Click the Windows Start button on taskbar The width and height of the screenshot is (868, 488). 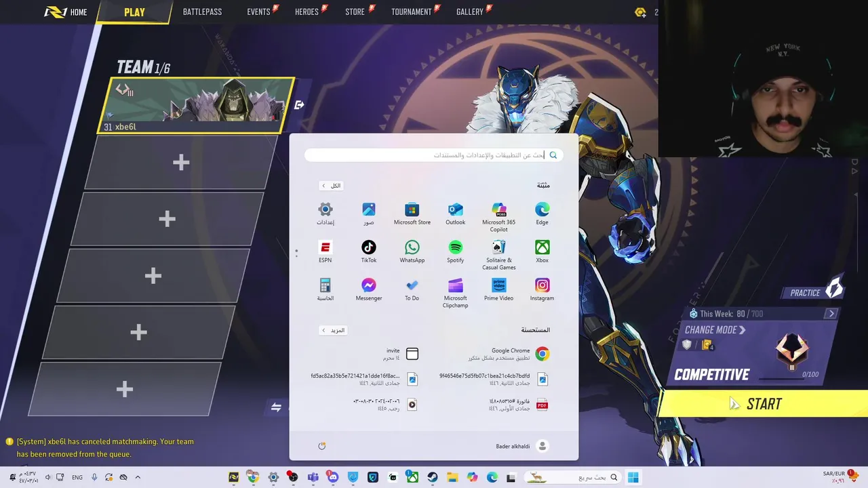(633, 477)
